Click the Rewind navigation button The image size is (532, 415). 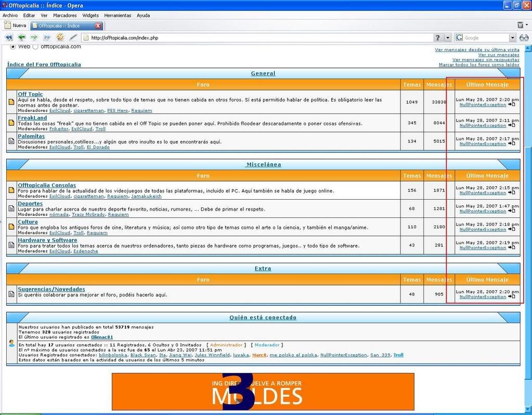pos(8,37)
